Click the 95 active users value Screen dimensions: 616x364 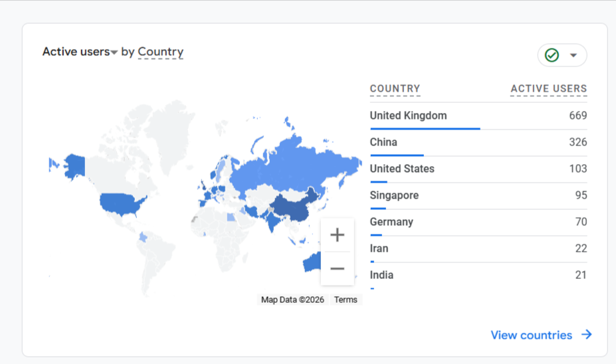(x=581, y=195)
